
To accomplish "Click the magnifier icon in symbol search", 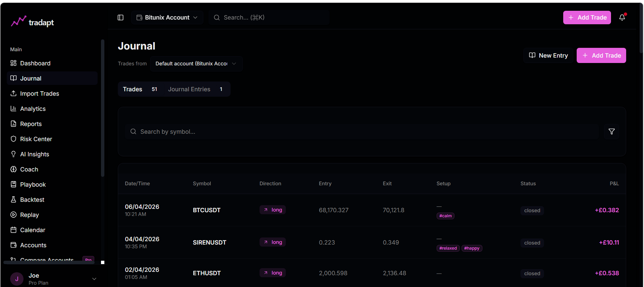I will click(x=133, y=131).
